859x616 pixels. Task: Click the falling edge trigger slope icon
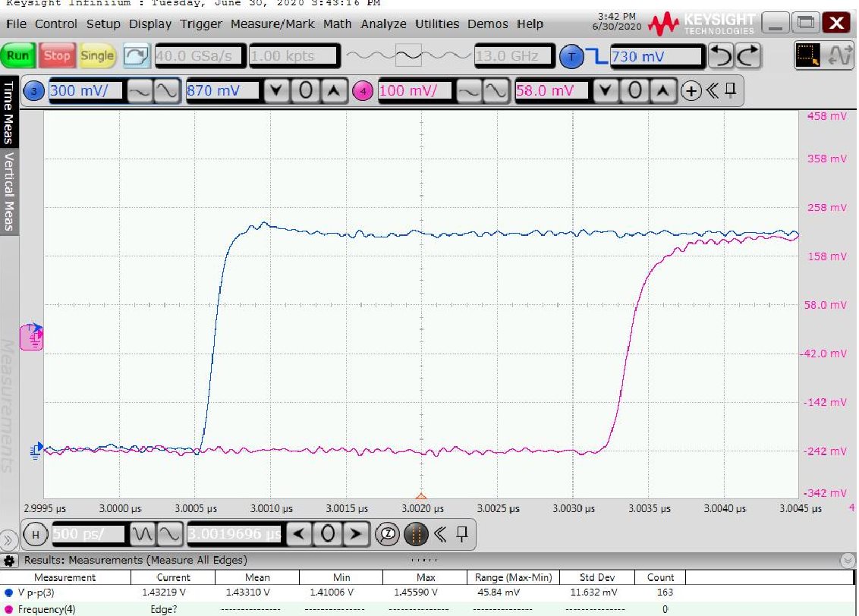click(596, 56)
